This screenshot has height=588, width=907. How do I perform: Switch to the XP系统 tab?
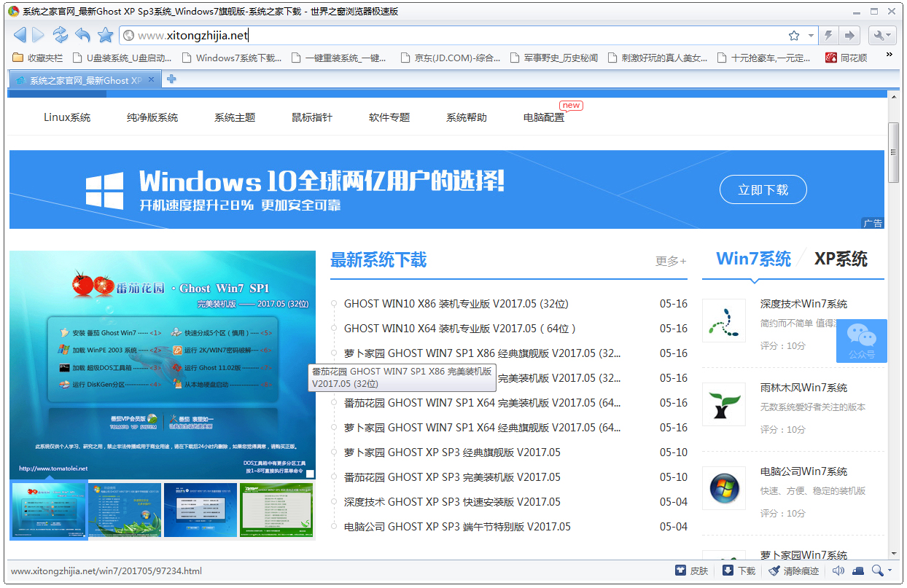coord(841,259)
